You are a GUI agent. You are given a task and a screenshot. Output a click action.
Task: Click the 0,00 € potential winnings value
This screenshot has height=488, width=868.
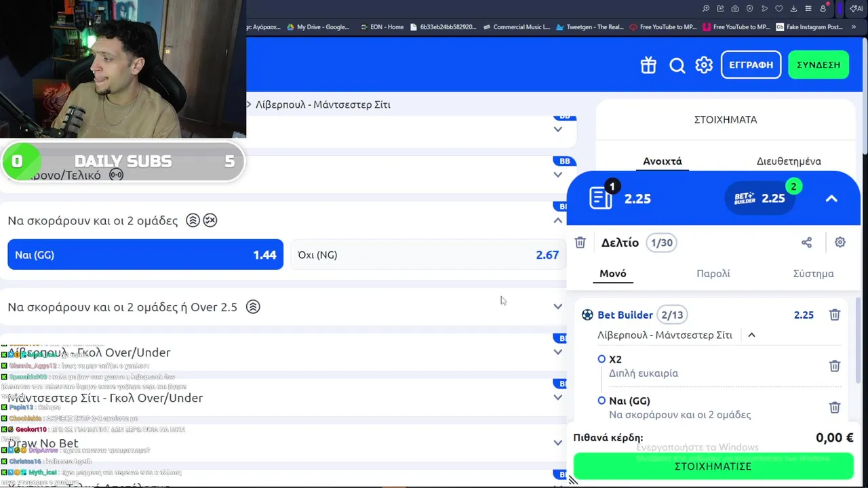(835, 438)
